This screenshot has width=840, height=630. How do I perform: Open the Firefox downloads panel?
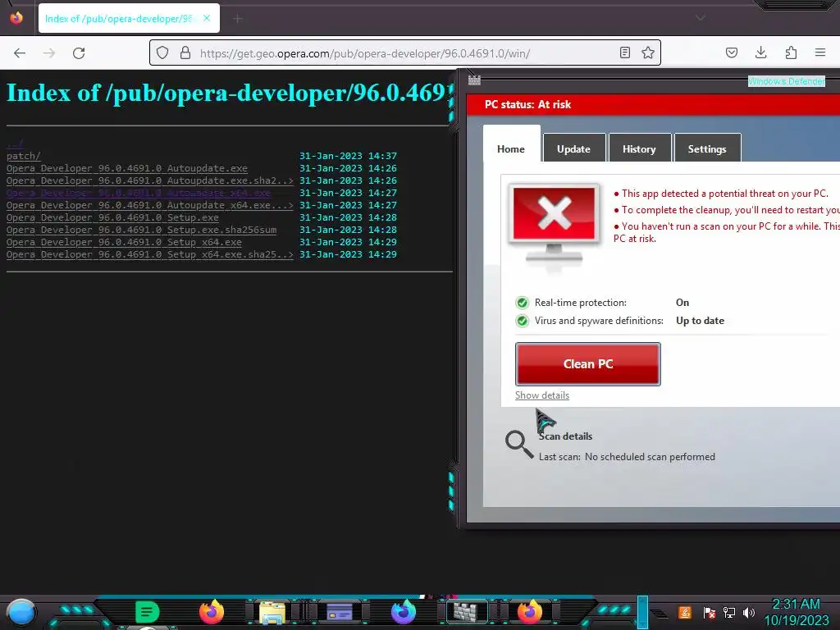point(760,52)
